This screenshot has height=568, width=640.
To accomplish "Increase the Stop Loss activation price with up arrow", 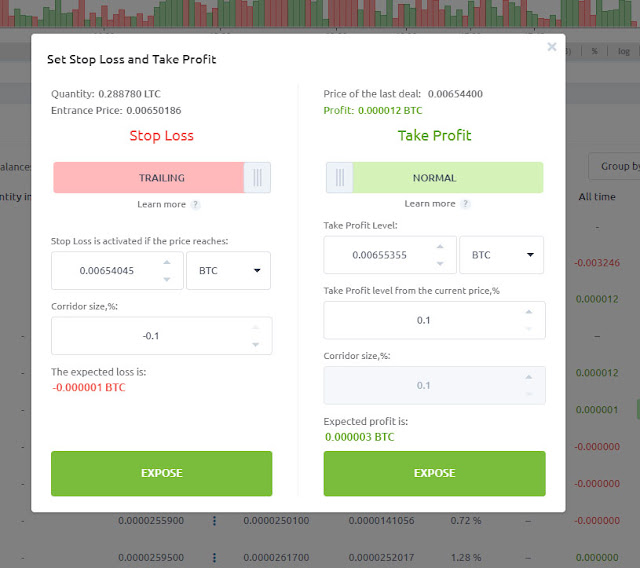I will [167, 262].
